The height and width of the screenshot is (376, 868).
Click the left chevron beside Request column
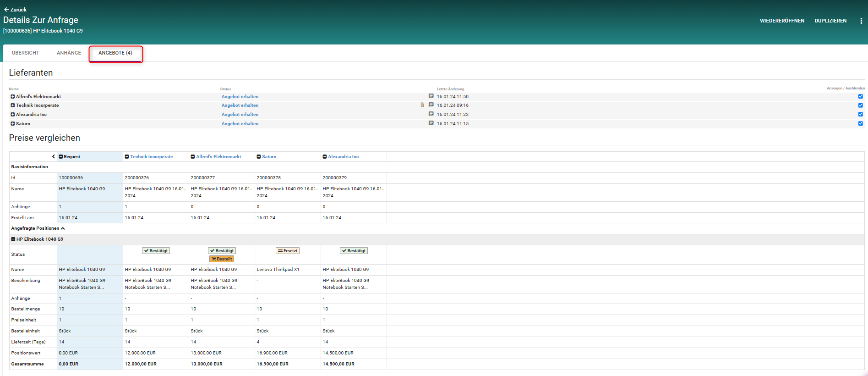pos(53,157)
